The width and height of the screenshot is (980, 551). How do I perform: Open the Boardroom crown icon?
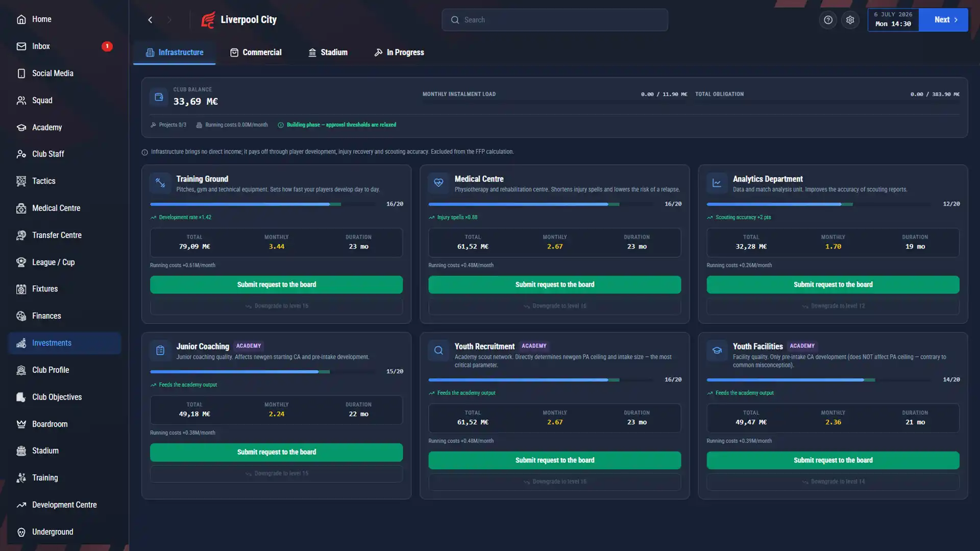click(21, 424)
